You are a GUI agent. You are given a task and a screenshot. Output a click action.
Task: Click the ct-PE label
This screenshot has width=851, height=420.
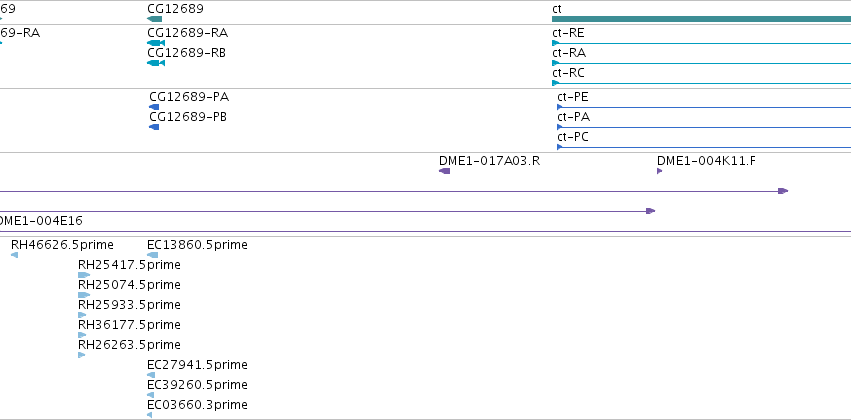pyautogui.click(x=573, y=97)
